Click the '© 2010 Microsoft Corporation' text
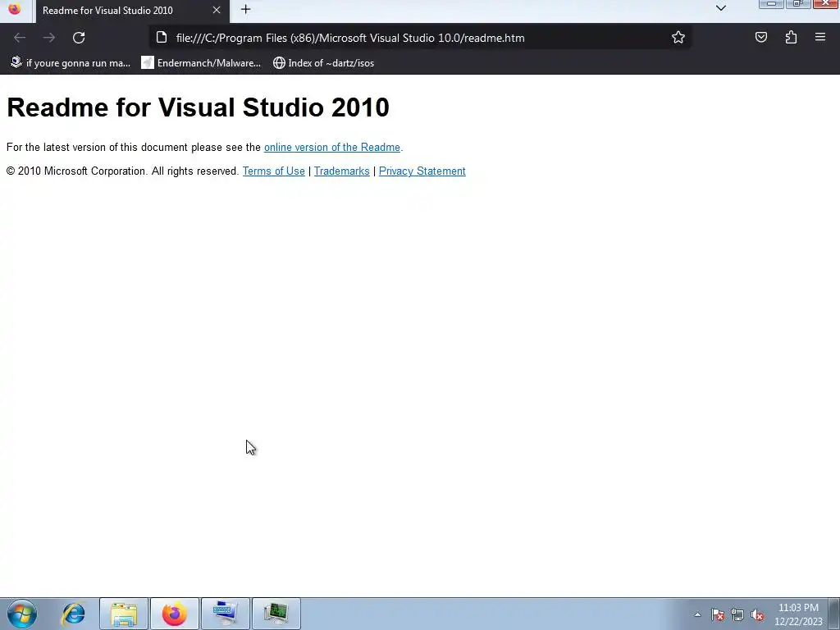This screenshot has width=840, height=630. 76,171
